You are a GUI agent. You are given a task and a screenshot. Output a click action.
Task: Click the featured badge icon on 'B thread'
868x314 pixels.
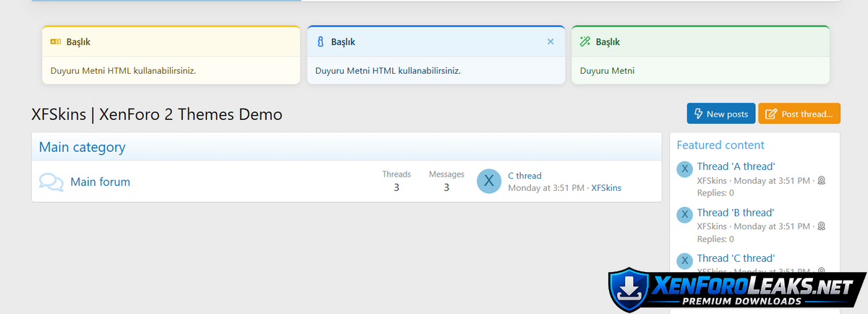point(822,226)
